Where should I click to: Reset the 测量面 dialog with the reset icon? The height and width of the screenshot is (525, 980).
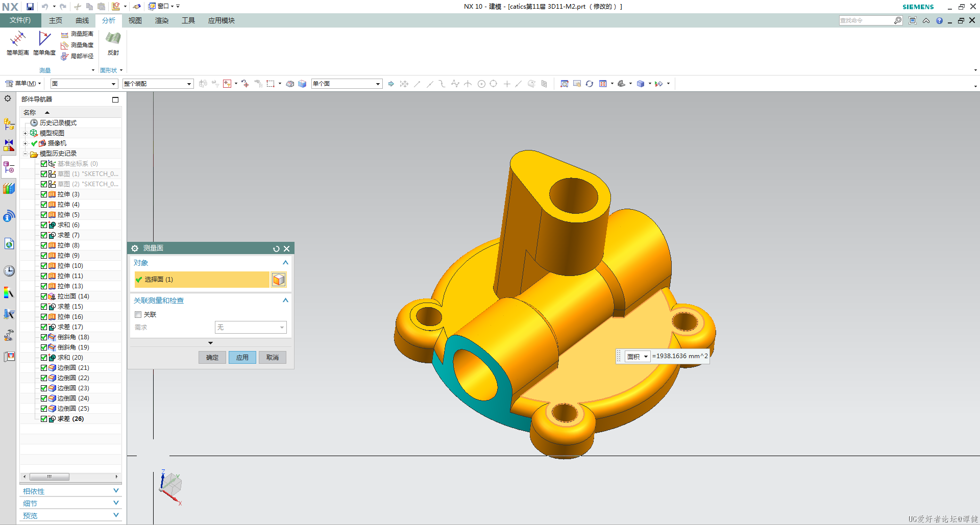coord(276,248)
